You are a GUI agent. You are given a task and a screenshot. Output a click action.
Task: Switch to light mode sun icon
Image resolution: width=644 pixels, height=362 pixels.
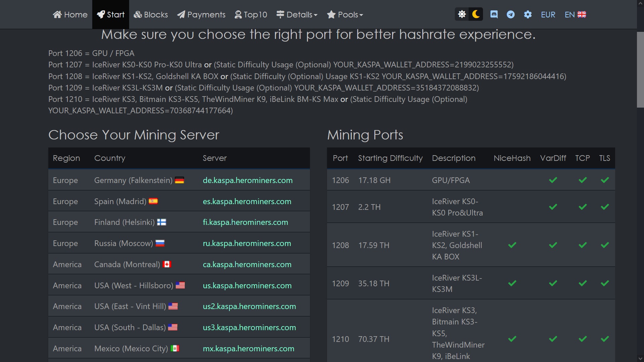coord(462,14)
